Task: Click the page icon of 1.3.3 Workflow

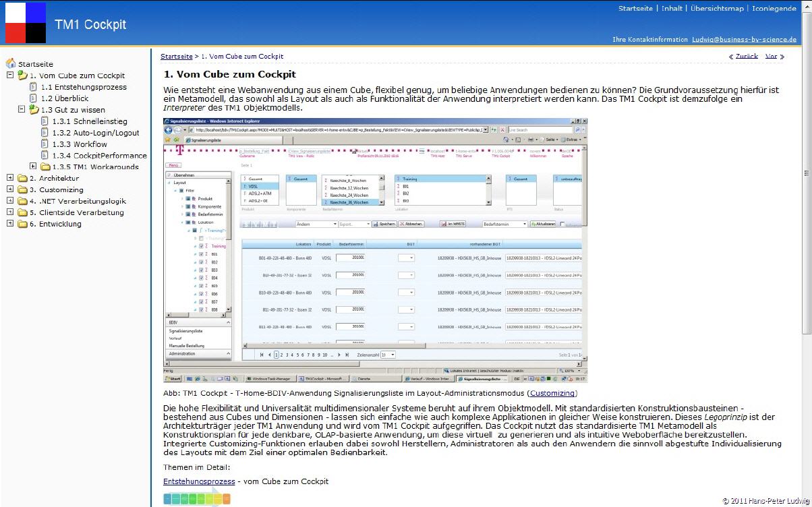Action: 45,144
